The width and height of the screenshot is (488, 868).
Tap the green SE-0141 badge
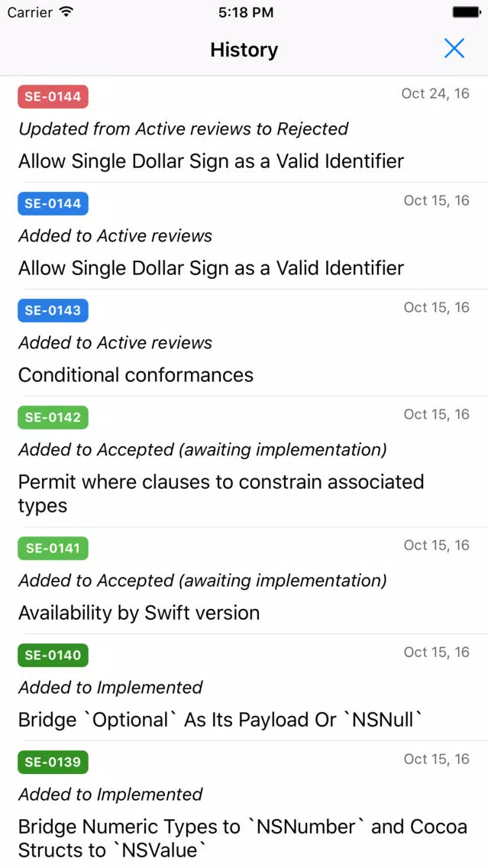pos(53,549)
